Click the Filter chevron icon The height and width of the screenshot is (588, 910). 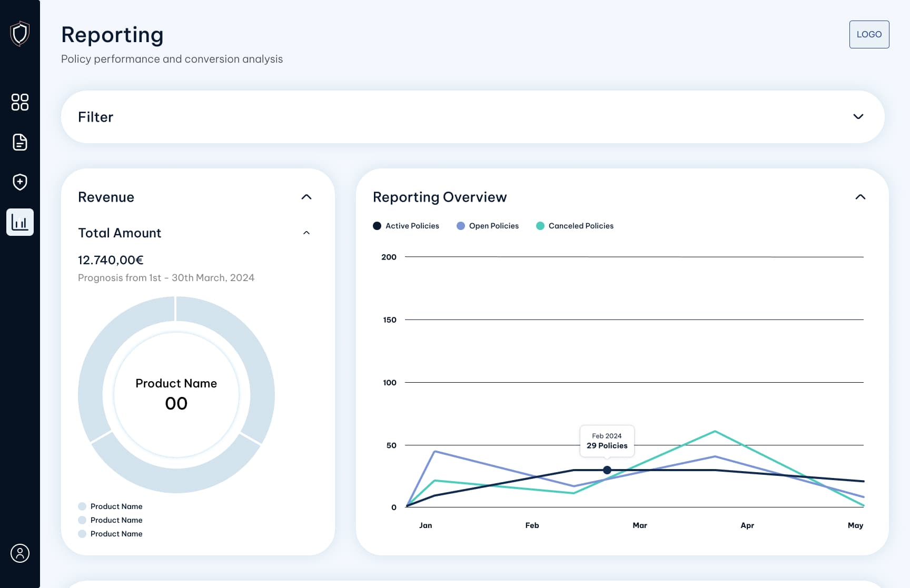click(858, 117)
